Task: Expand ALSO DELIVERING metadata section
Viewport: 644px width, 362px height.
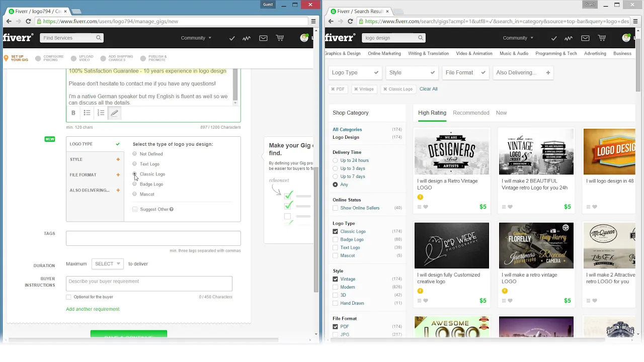Action: point(95,190)
